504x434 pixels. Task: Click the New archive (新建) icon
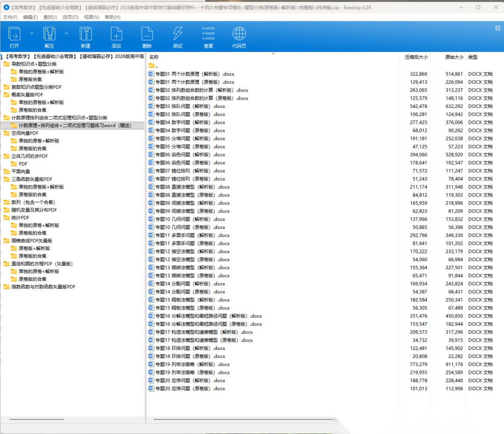85,34
